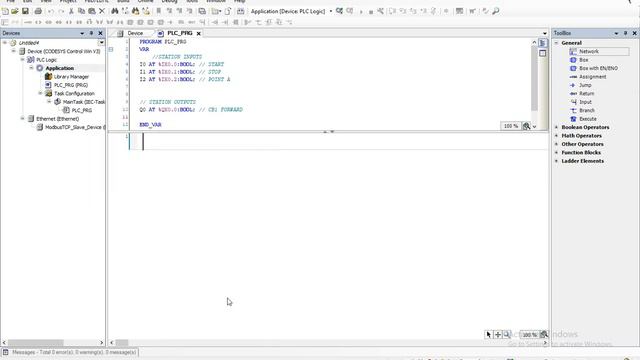Image resolution: width=640 pixels, height=360 pixels.
Task: Select the Network item in the Toolbox
Action: coord(599,51)
